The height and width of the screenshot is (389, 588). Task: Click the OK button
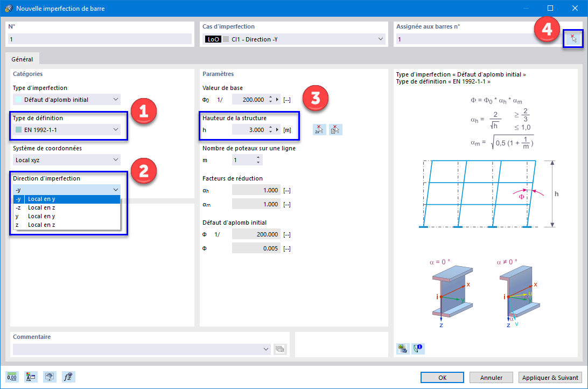(x=442, y=377)
